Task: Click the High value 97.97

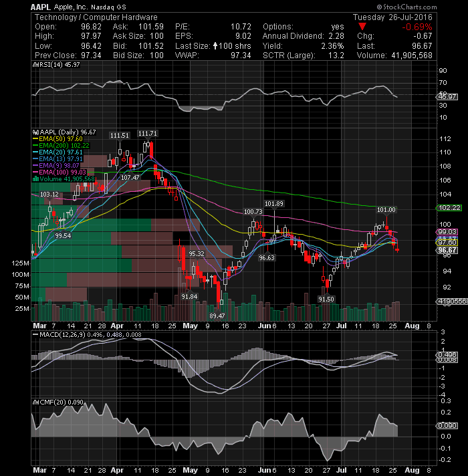Action: coord(91,36)
